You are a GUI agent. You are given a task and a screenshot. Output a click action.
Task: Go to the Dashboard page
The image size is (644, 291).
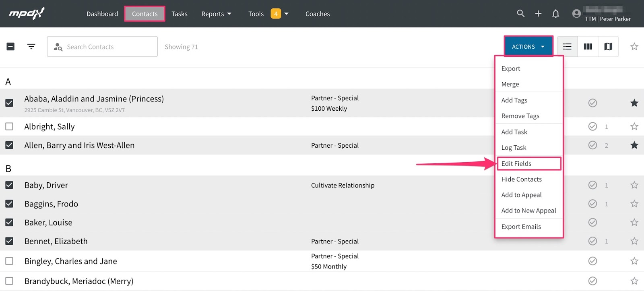click(102, 14)
